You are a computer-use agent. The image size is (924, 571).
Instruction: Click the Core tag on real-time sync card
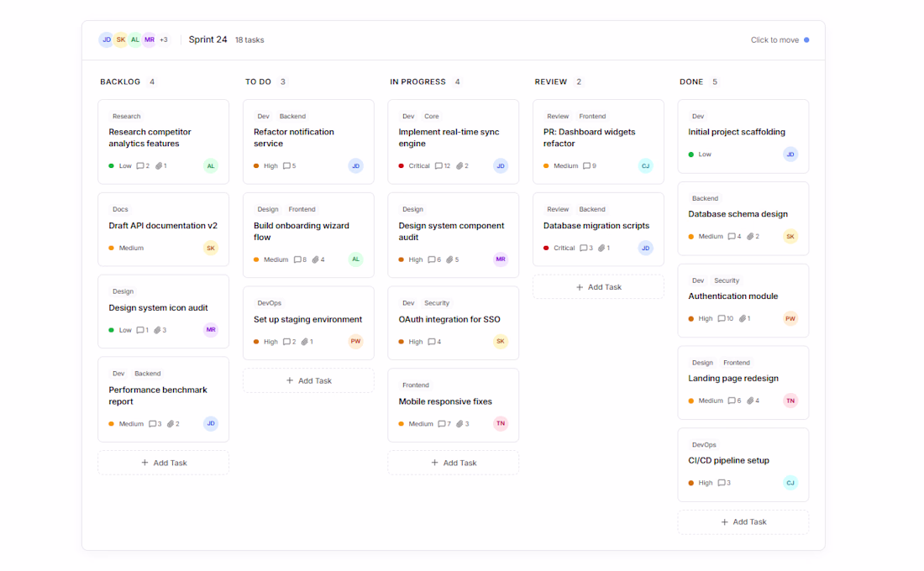[432, 116]
